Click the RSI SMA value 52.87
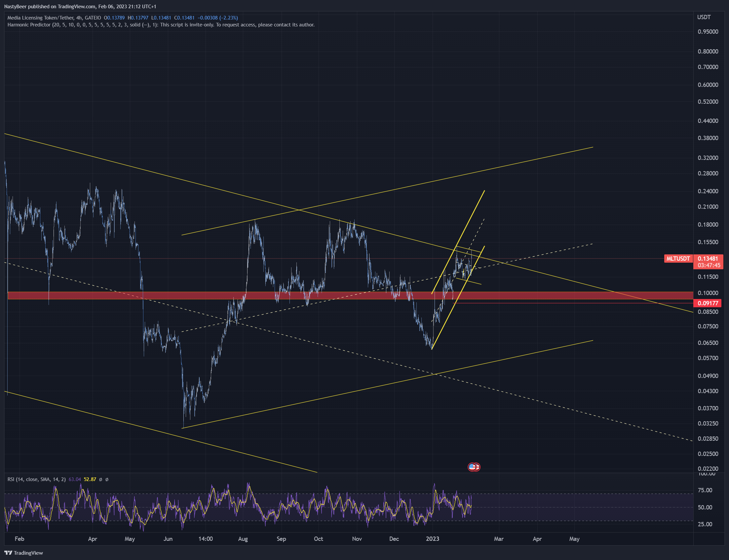Viewport: 729px width, 560px height. 90,479
